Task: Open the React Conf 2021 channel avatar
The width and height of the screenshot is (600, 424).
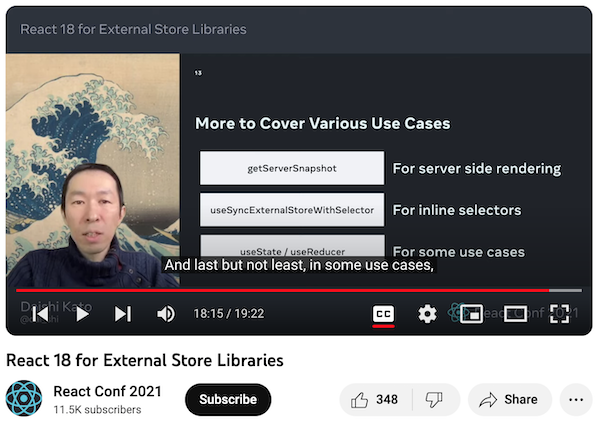Action: point(24,398)
